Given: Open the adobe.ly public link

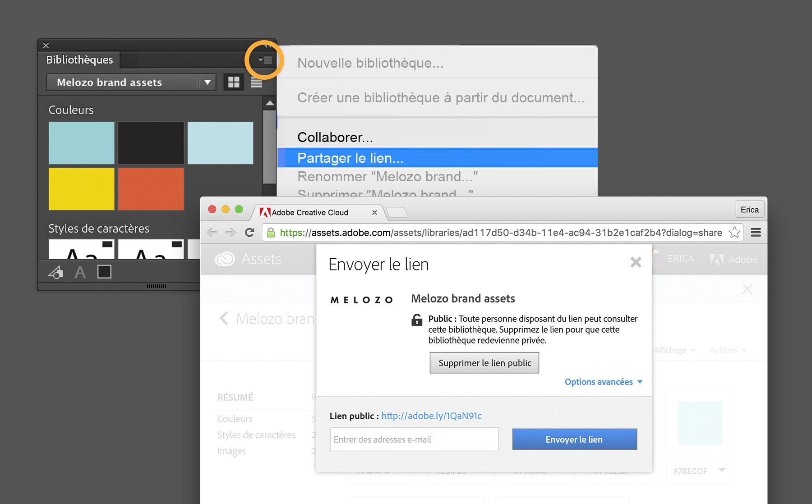Looking at the screenshot, I should click(x=432, y=416).
